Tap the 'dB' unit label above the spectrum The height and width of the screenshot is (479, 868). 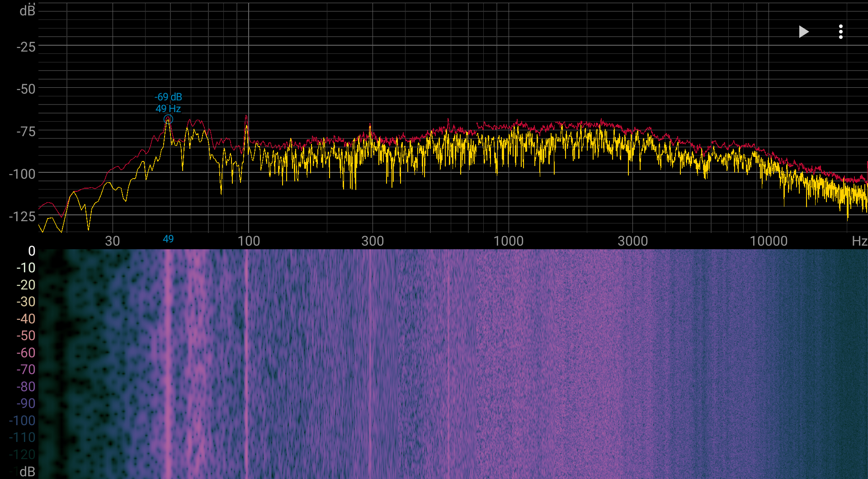28,10
